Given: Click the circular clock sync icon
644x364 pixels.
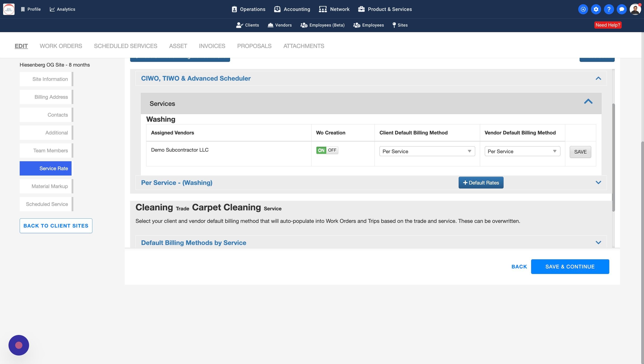Looking at the screenshot, I should point(583,9).
